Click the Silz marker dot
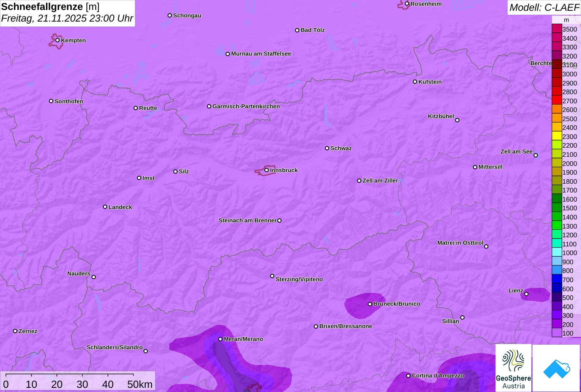The image size is (581, 392). click(x=176, y=171)
